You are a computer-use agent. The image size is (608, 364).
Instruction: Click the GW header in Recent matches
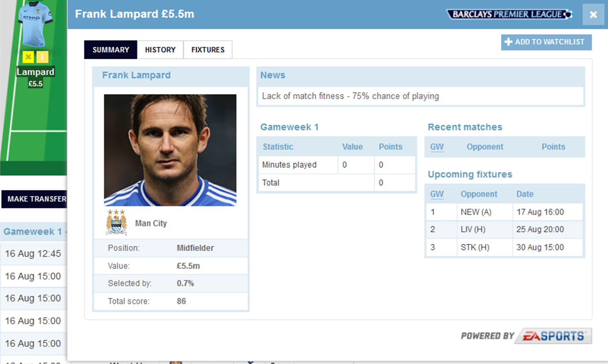point(436,147)
